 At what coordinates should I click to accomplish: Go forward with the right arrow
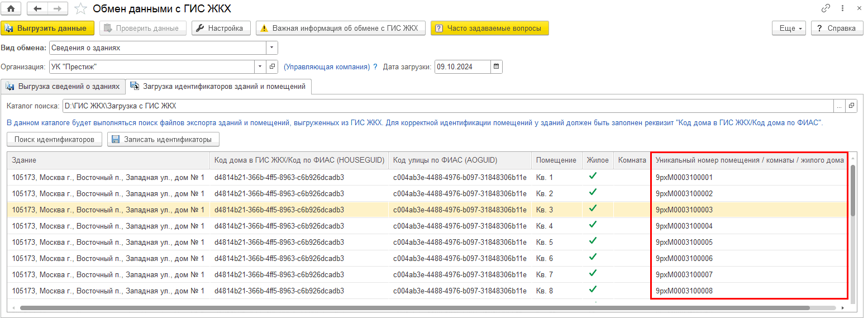(58, 8)
